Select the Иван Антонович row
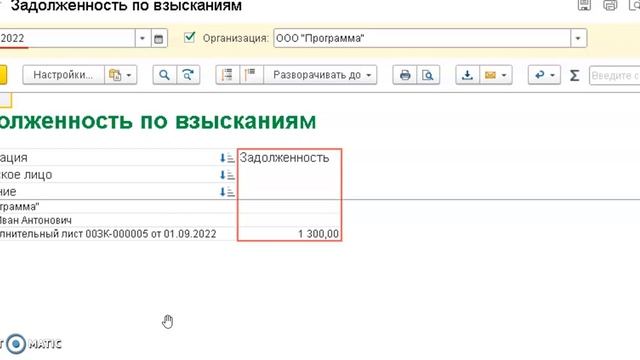 pyautogui.click(x=118, y=220)
